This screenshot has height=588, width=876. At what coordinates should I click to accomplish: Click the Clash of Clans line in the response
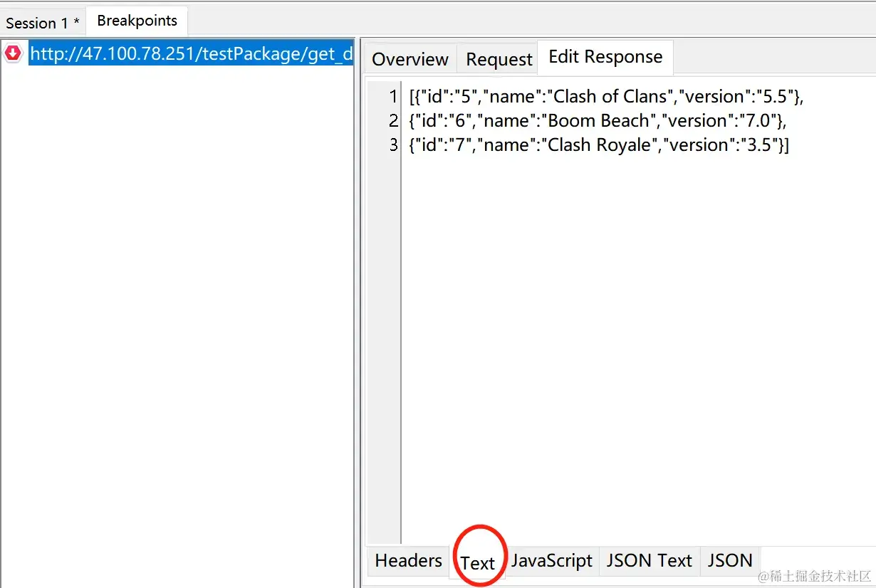pyautogui.click(x=606, y=96)
